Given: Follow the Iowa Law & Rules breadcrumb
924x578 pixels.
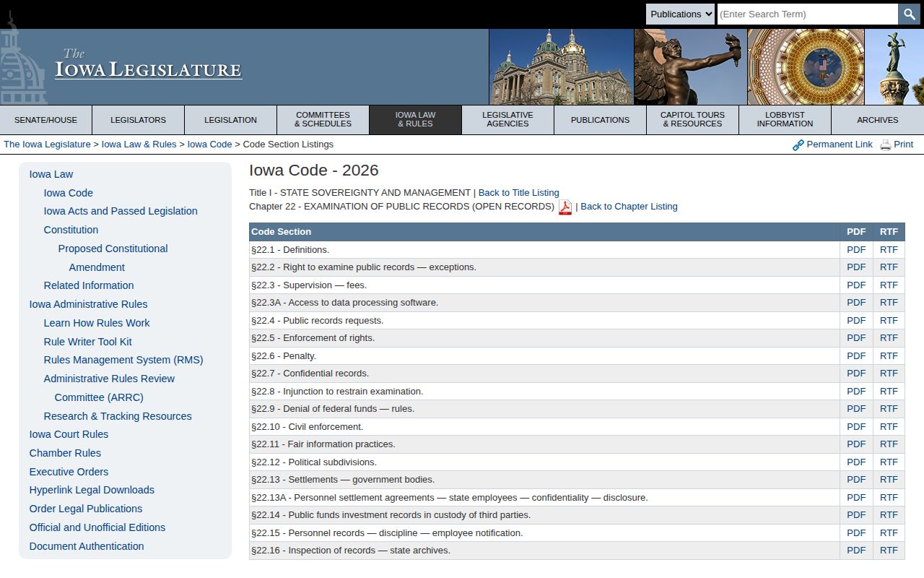Looking at the screenshot, I should pyautogui.click(x=139, y=144).
